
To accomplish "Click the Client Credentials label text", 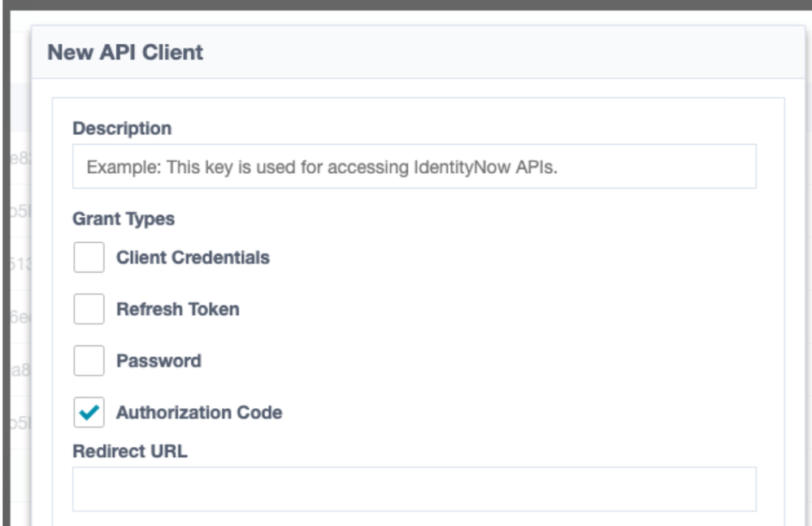I will click(193, 258).
